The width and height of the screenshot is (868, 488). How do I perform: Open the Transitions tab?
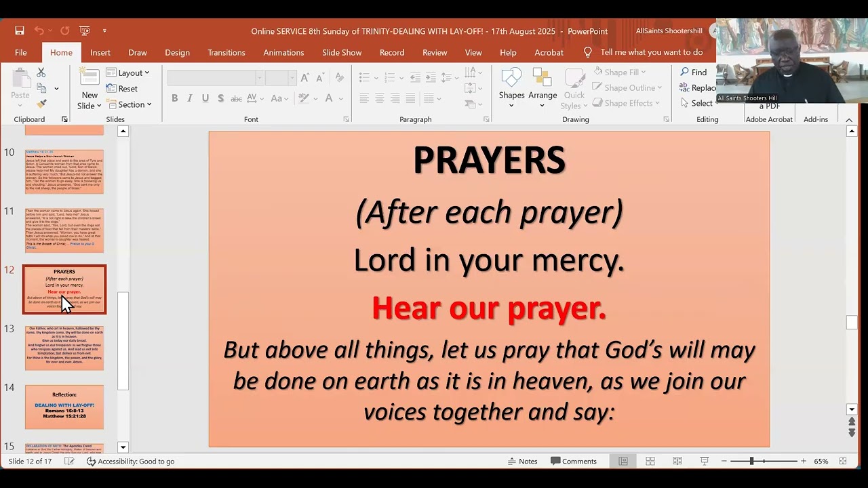[x=226, y=52]
